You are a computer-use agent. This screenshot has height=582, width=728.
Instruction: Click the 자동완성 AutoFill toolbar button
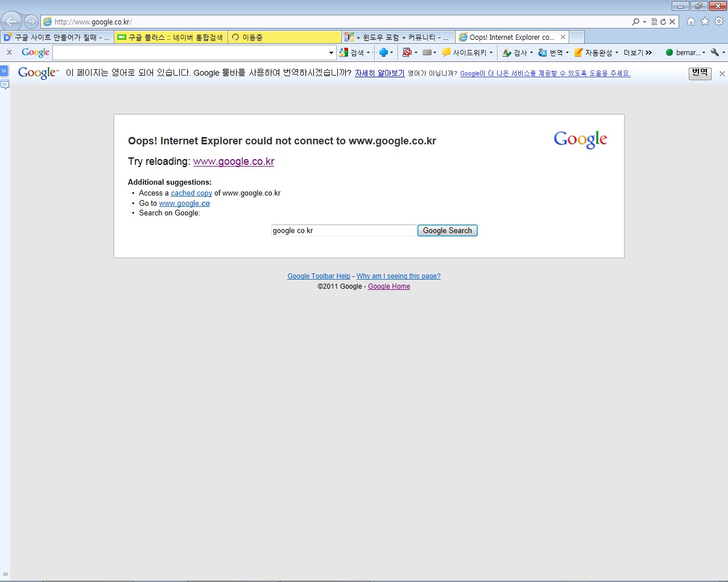click(x=593, y=52)
